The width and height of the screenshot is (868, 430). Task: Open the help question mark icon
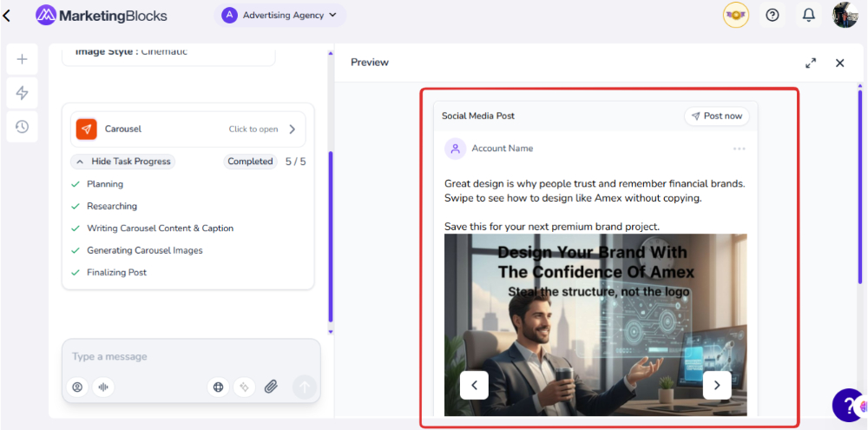[772, 15]
